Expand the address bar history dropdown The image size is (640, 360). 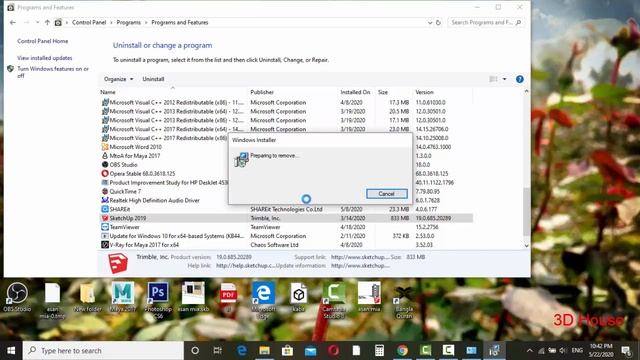430,22
